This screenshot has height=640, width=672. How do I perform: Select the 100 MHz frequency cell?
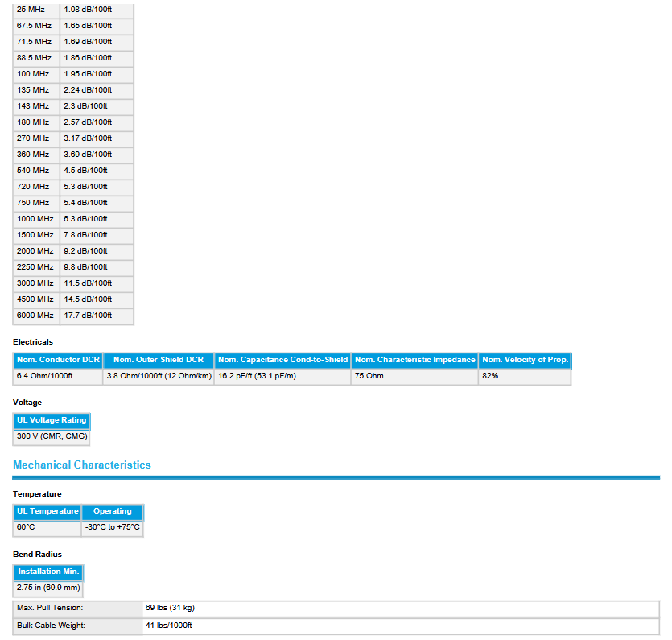[x=36, y=74]
